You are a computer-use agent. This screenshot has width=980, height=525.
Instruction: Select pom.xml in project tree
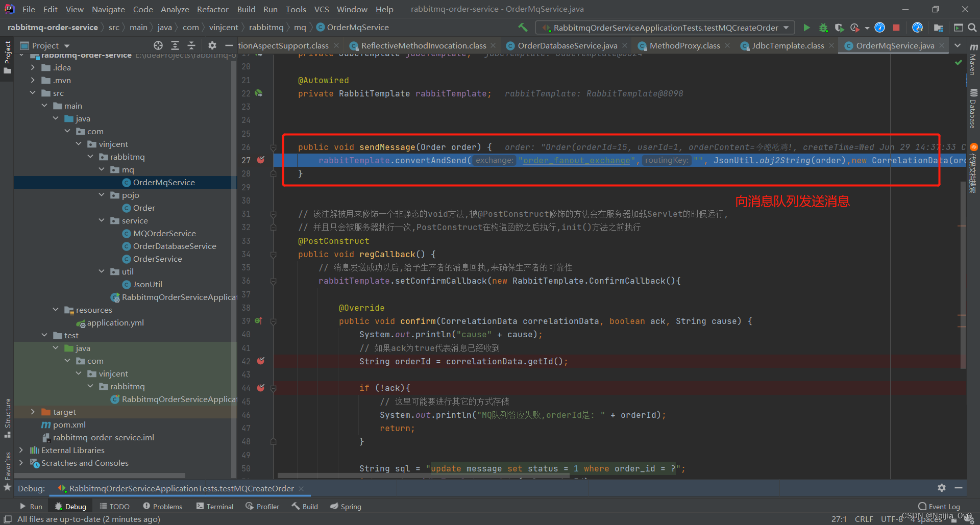(69, 424)
